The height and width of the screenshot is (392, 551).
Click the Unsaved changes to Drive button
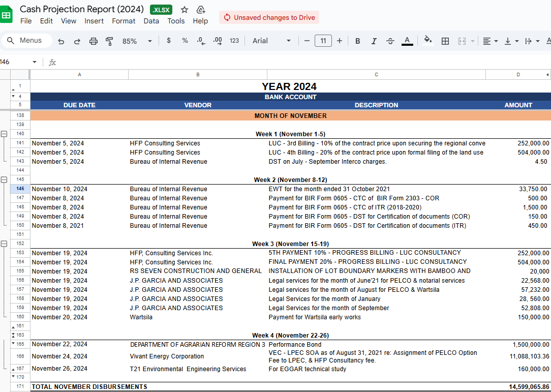click(x=269, y=18)
